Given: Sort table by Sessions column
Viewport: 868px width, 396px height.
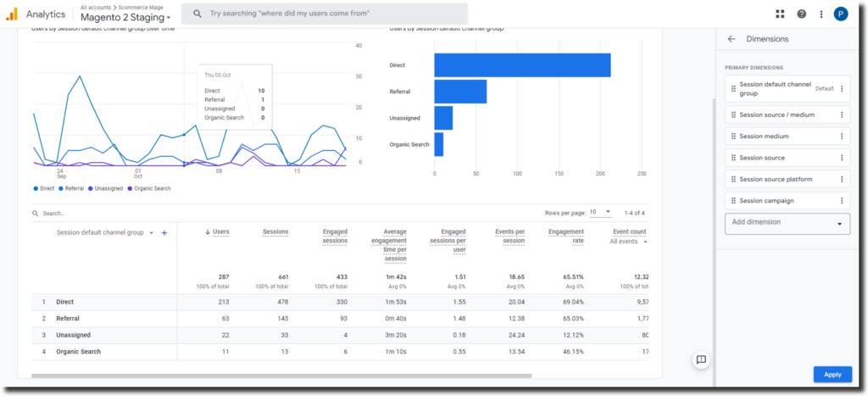Looking at the screenshot, I should (275, 231).
